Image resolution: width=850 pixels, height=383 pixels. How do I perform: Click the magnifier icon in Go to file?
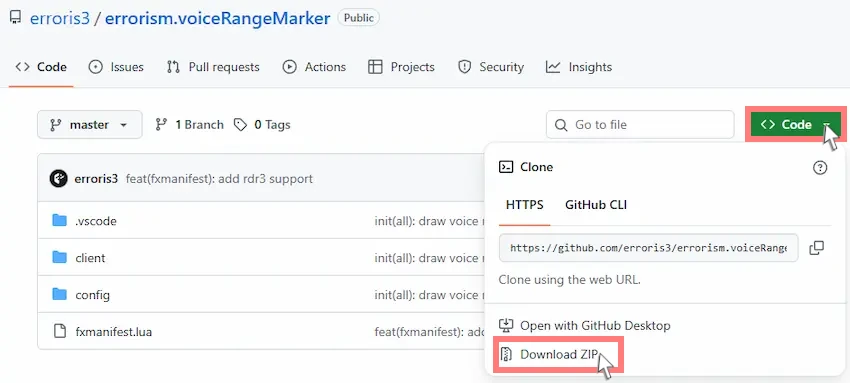(561, 125)
